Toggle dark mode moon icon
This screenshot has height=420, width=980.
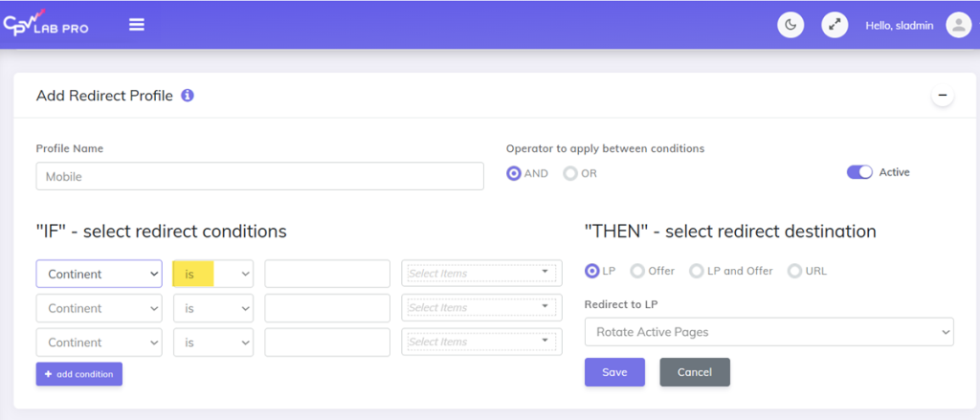tap(791, 25)
